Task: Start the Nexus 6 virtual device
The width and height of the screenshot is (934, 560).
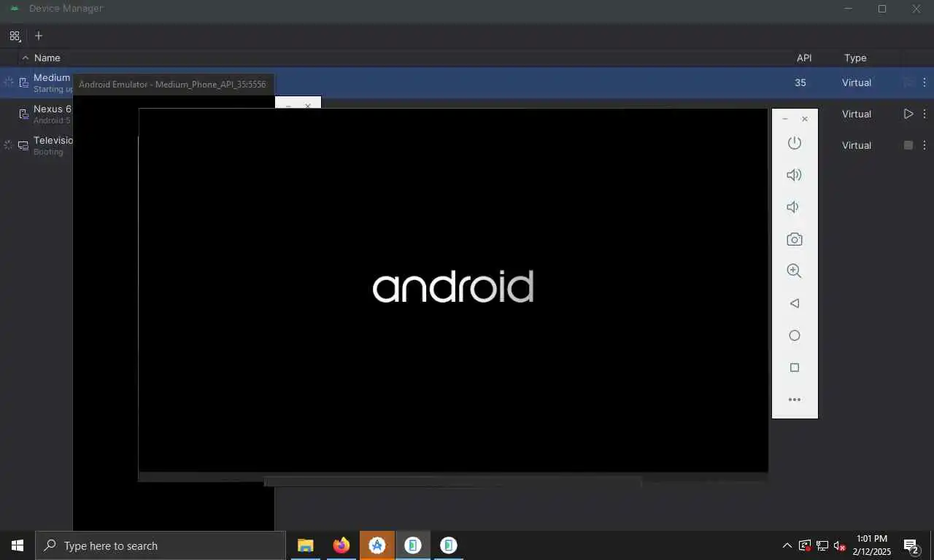Action: click(x=908, y=114)
